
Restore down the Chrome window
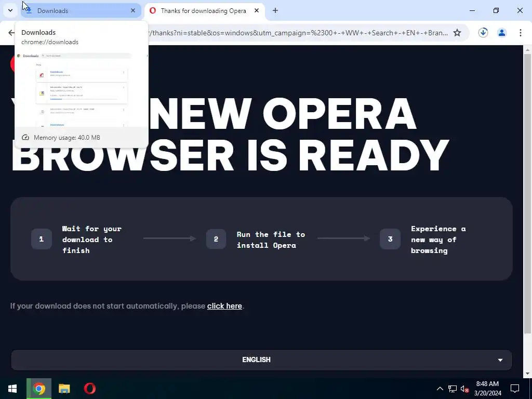coord(496,10)
